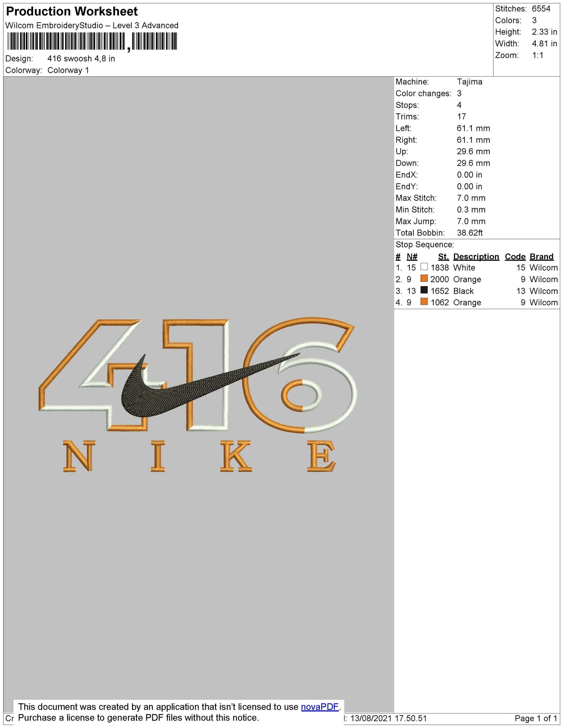563x728 pixels.
Task: Click Left value '61.1 mm'
Action: pos(473,128)
